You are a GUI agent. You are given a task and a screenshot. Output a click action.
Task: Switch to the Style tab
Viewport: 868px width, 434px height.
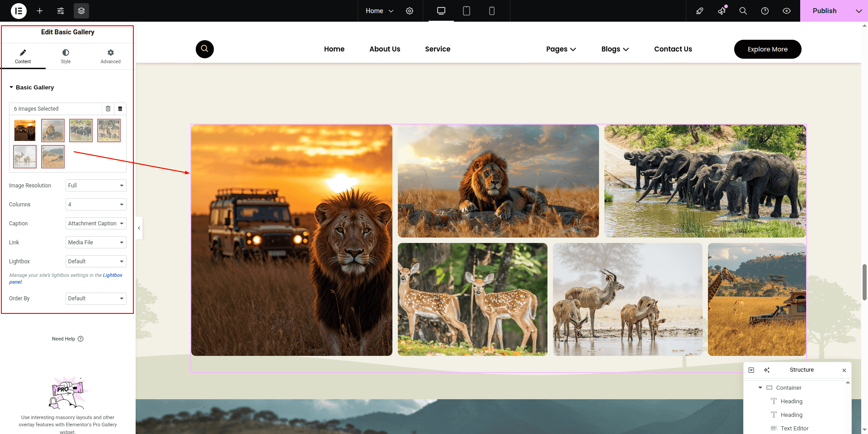coord(66,56)
